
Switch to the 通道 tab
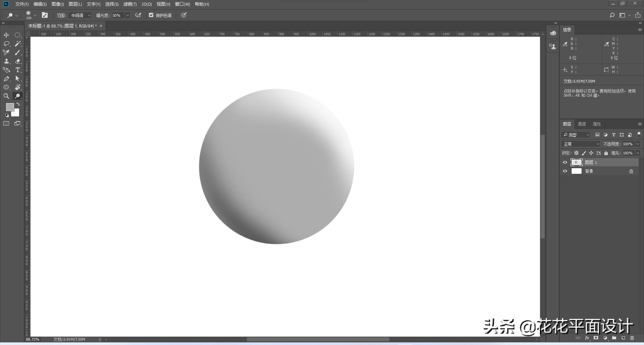click(582, 124)
